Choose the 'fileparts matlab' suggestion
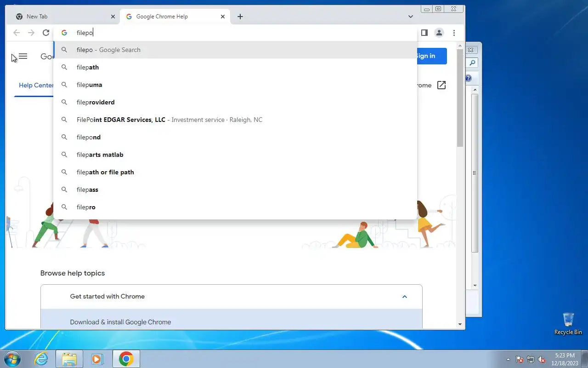The width and height of the screenshot is (588, 368). pos(235,155)
